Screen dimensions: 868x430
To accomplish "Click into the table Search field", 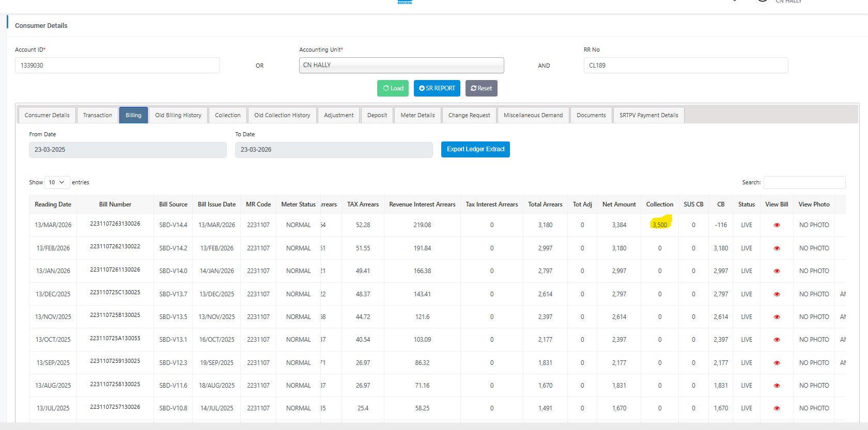I will click(x=804, y=182).
